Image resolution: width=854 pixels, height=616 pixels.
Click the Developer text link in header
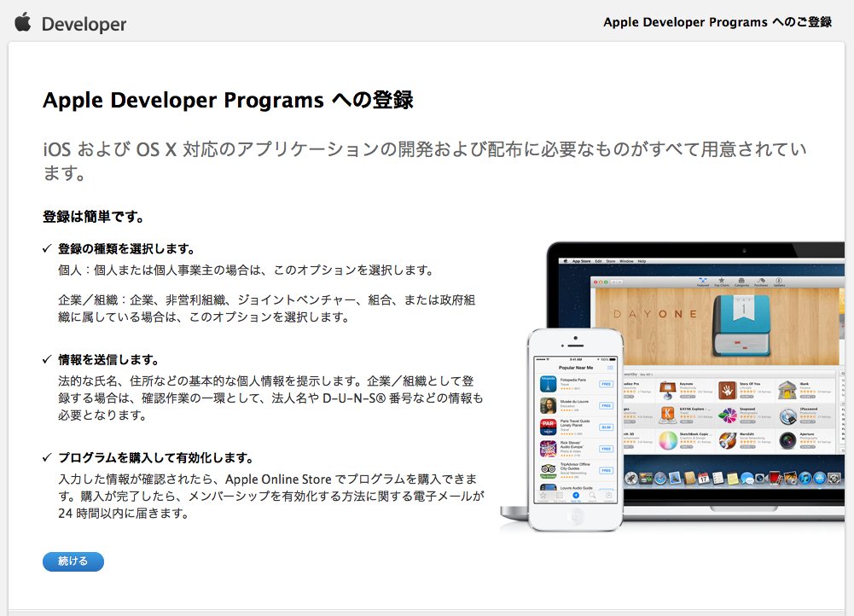click(84, 25)
